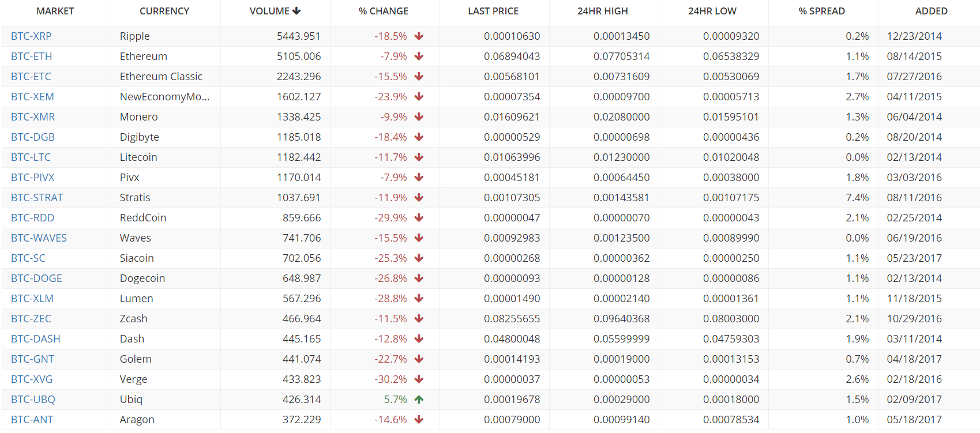The width and height of the screenshot is (980, 433).
Task: Open the BTC-XRP market link
Action: 31,36
